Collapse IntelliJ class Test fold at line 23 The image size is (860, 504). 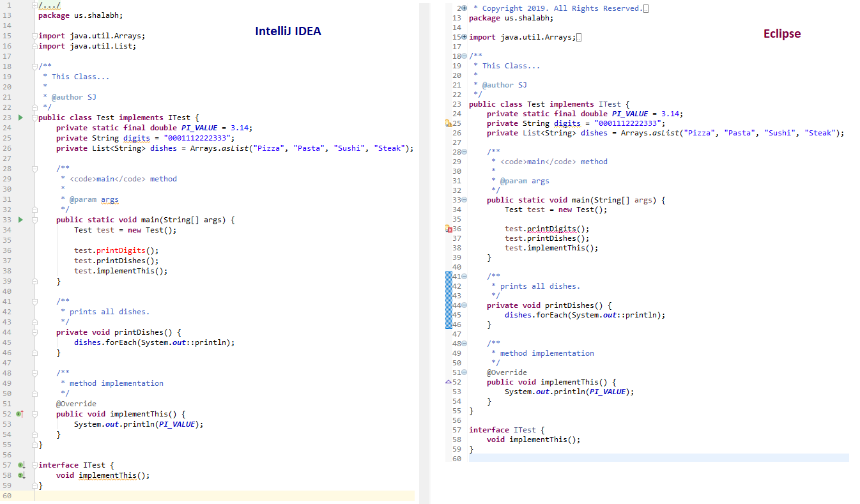[35, 118]
